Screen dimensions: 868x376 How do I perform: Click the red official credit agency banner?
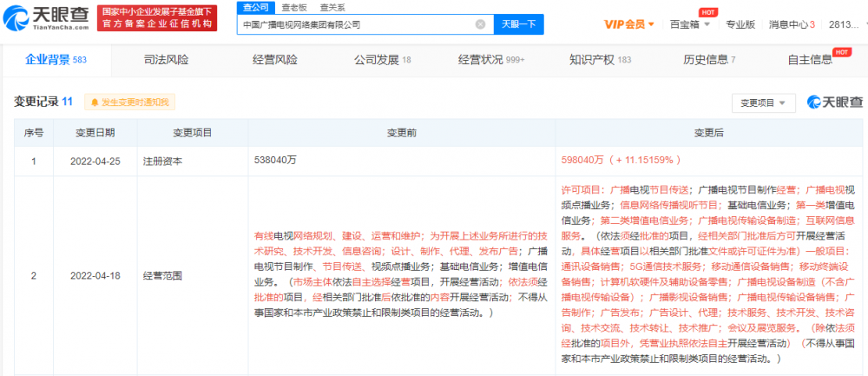point(157,18)
